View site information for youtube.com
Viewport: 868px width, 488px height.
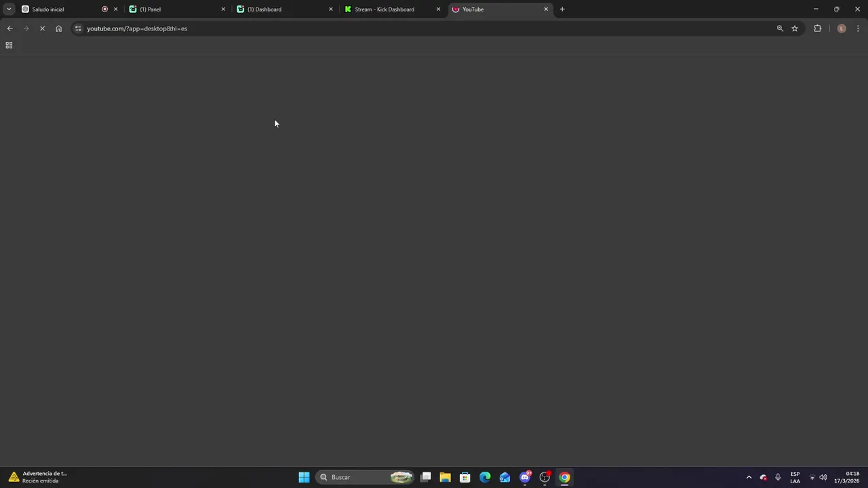[x=78, y=28]
